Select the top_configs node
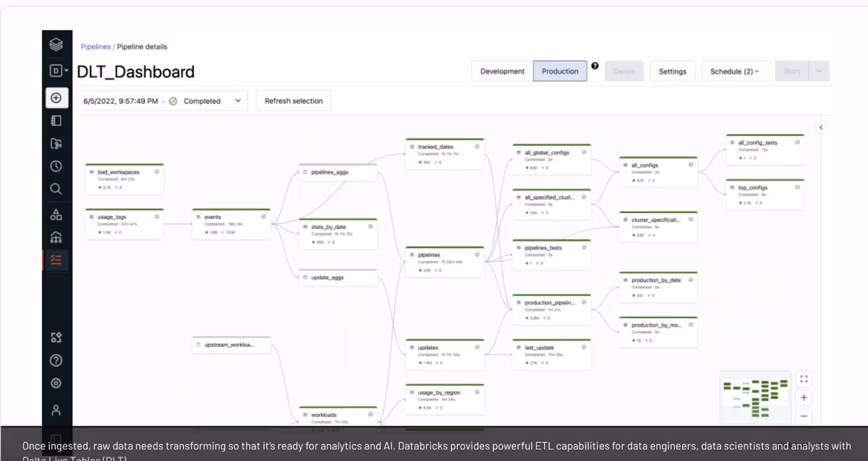Image resolution: width=868 pixels, height=461 pixels. (765, 194)
